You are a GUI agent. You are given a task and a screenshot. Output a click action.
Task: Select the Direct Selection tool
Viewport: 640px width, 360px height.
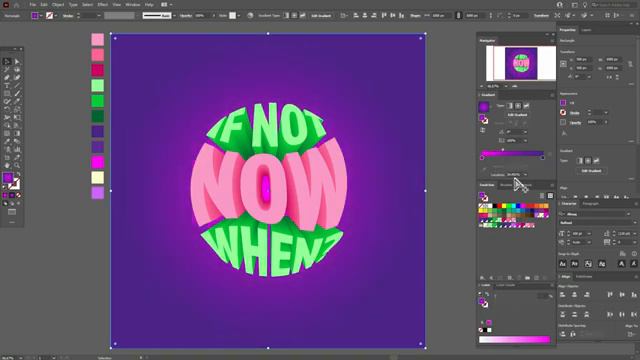click(17, 62)
